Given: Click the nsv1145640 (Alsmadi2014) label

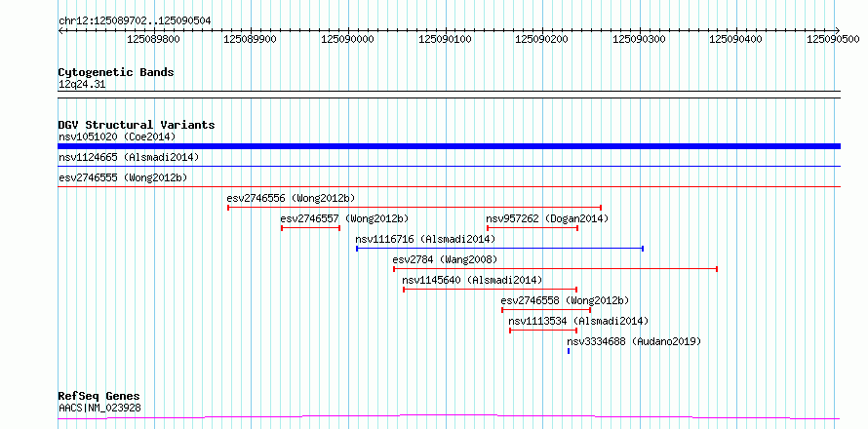Looking at the screenshot, I should point(472,280).
